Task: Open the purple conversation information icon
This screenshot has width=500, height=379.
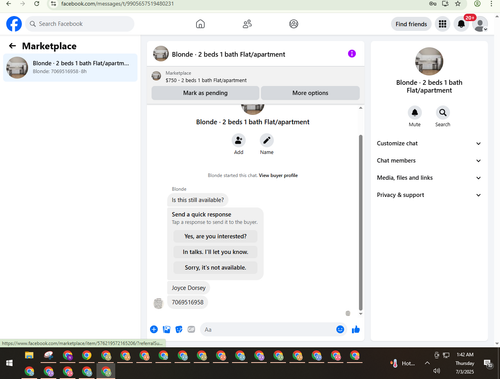Action: [352, 54]
